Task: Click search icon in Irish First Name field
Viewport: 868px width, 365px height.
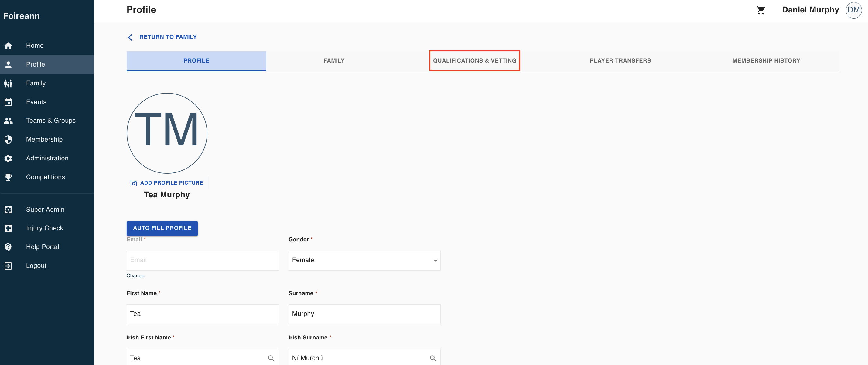Action: coord(271,358)
